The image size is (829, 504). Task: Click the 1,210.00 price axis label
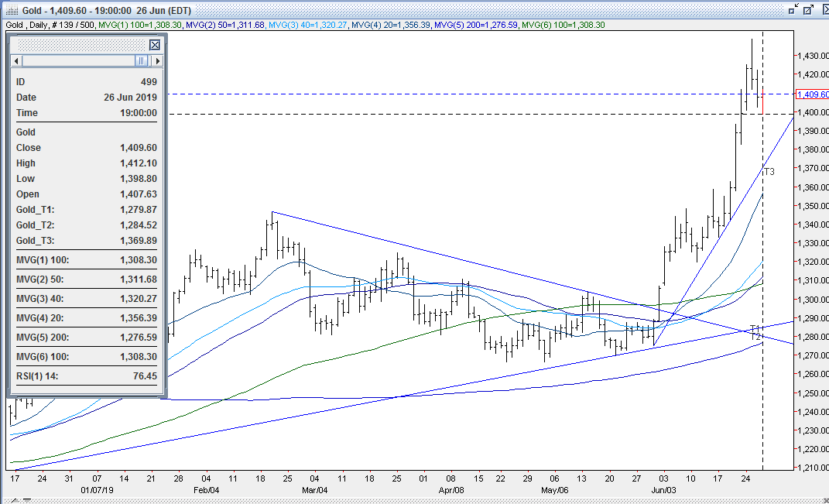point(814,468)
